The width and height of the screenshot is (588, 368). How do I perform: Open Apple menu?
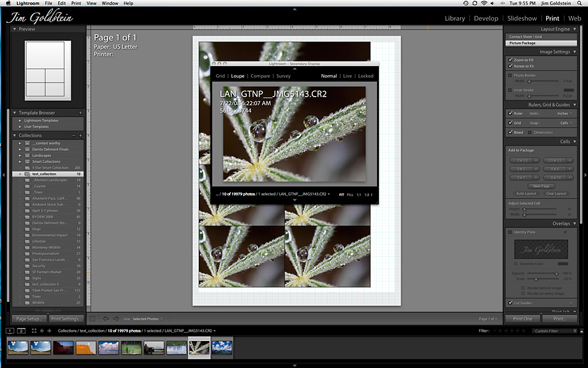tap(8, 3)
